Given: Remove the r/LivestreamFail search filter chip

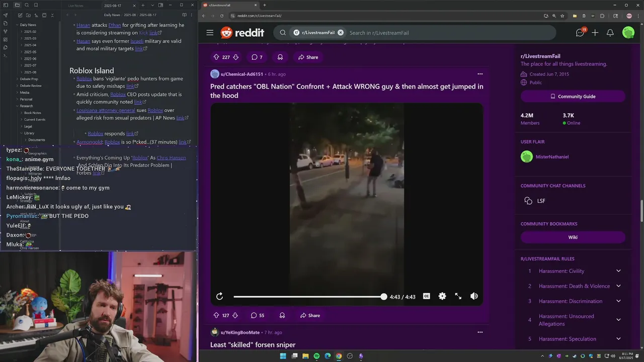Looking at the screenshot, I should (x=341, y=33).
